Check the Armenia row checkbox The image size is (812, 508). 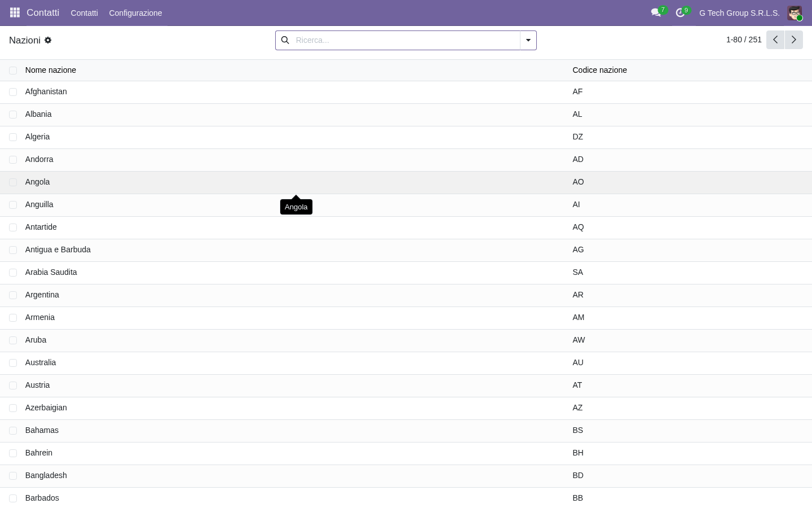click(13, 318)
